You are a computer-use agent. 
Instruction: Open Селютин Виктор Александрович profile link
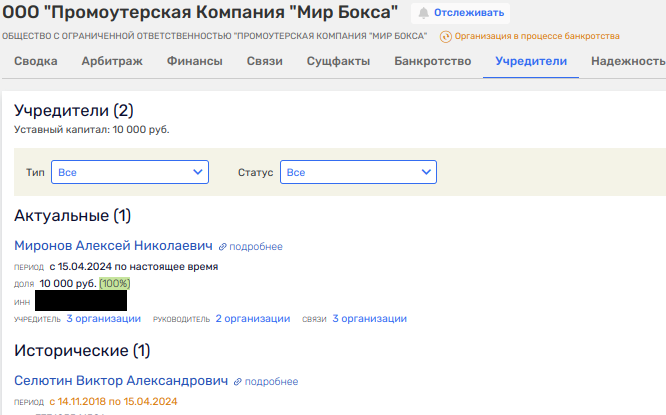pos(121,381)
